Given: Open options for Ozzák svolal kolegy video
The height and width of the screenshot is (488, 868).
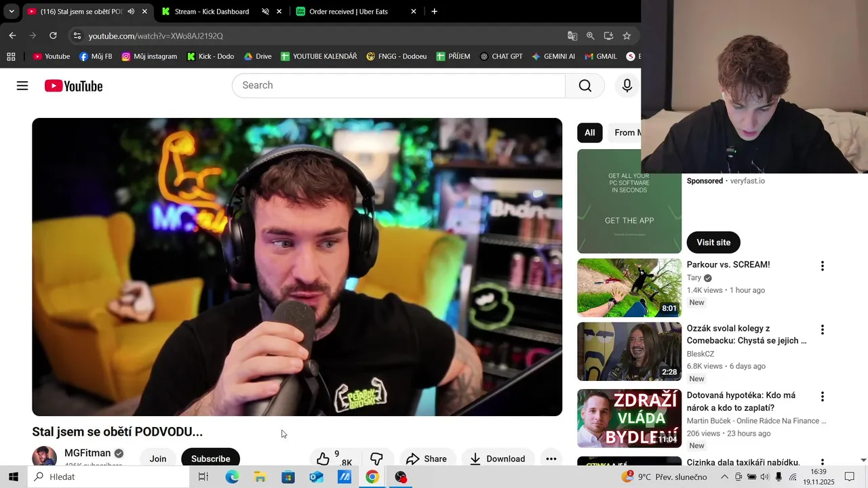Looking at the screenshot, I should coord(822,329).
